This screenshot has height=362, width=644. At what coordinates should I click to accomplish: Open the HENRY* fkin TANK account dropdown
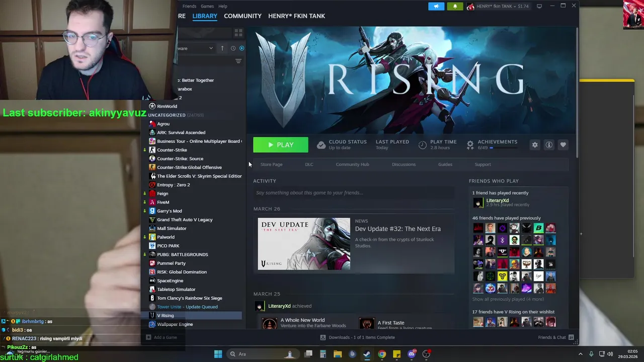[x=498, y=6]
